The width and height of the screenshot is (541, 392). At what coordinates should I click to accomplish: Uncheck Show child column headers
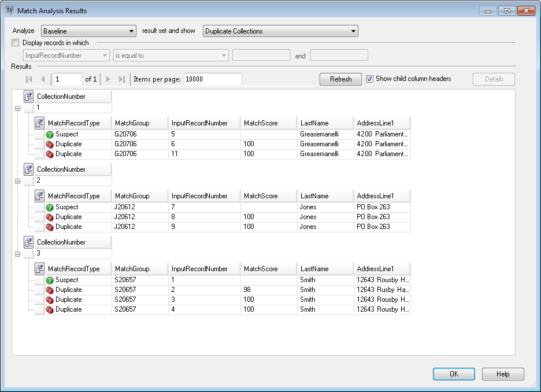click(370, 79)
